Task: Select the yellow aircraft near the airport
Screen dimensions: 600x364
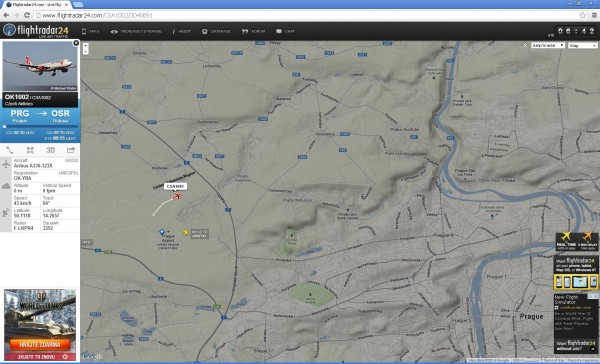Action: point(186,232)
